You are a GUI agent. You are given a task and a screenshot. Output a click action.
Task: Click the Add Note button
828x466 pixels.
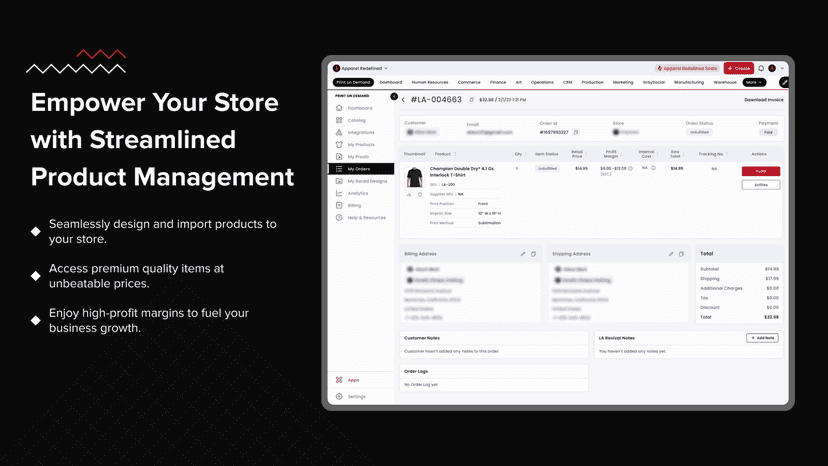click(762, 338)
